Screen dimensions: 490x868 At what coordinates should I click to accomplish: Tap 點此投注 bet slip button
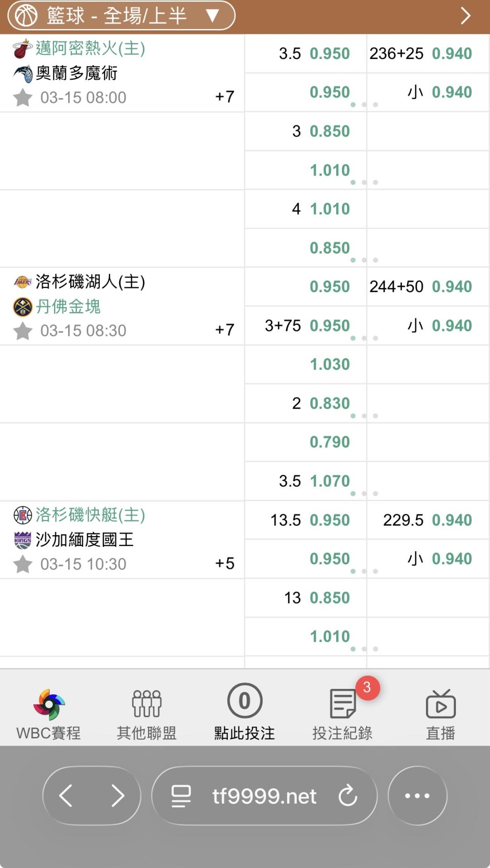tap(245, 711)
